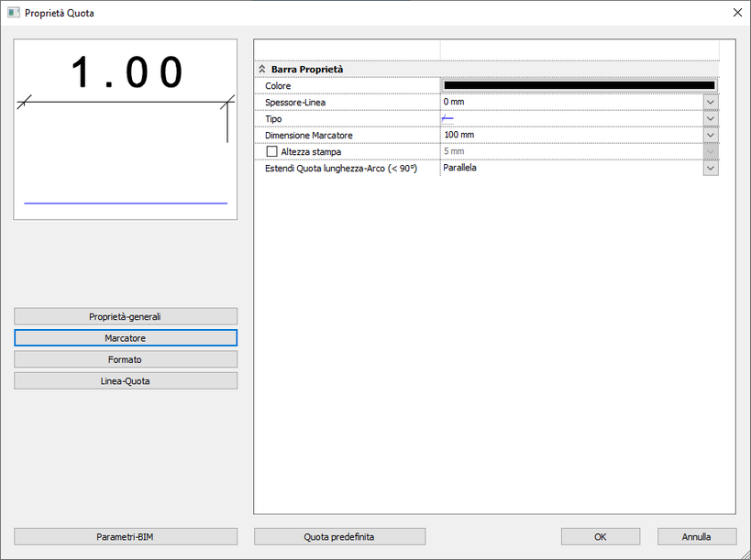751x560 pixels.
Task: Click the marker type preview icon in Tipo
Action: (x=447, y=118)
